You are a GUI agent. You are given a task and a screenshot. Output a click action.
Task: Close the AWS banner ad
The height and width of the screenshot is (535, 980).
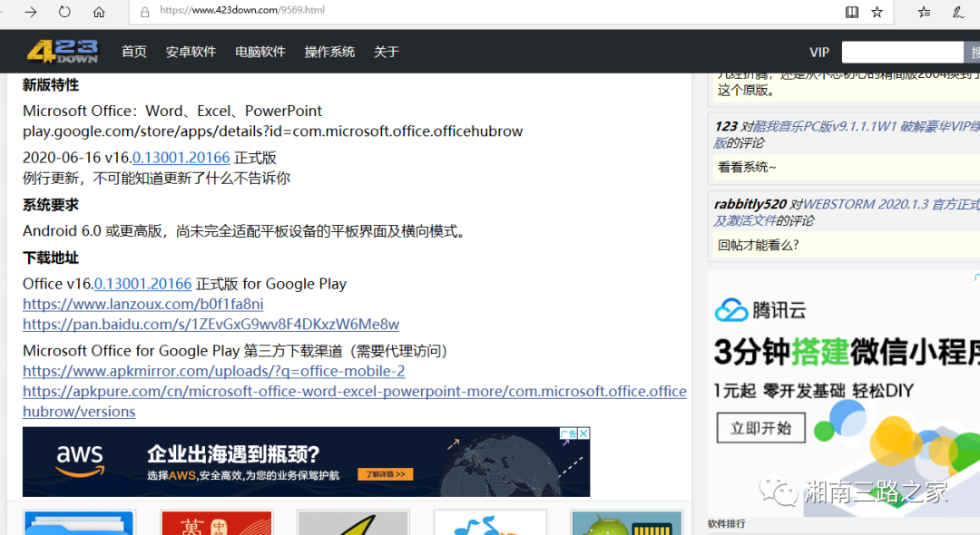pyautogui.click(x=583, y=433)
